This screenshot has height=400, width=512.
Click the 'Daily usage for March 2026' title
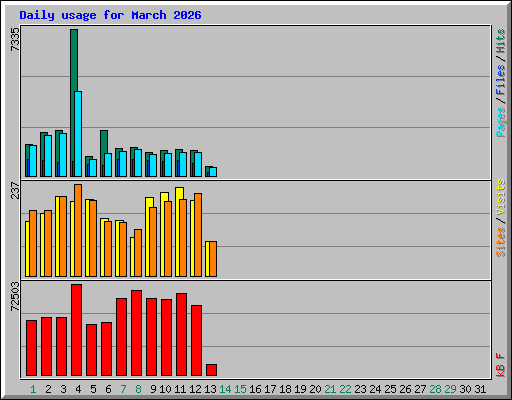110,15
